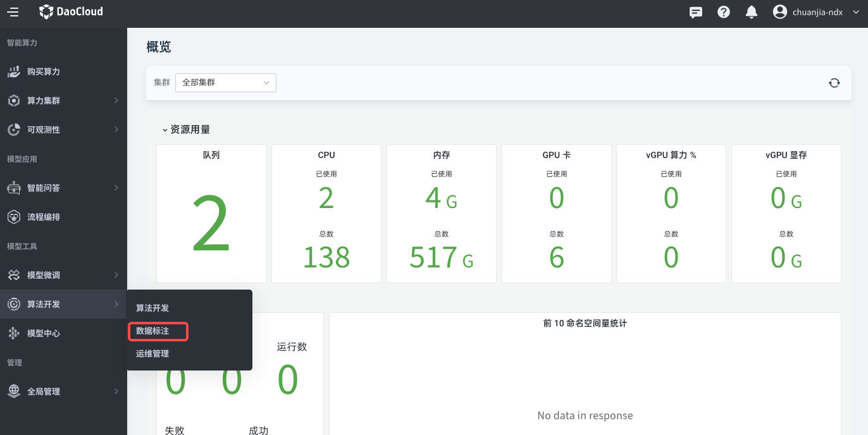Click the 购买算力 sidebar icon
Viewport: 868px width, 435px height.
(x=14, y=71)
